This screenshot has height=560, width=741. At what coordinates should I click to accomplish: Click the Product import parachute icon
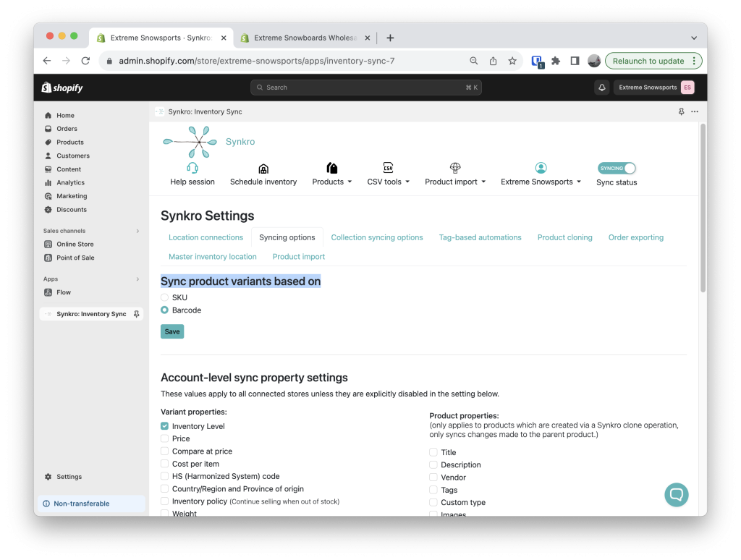point(455,167)
